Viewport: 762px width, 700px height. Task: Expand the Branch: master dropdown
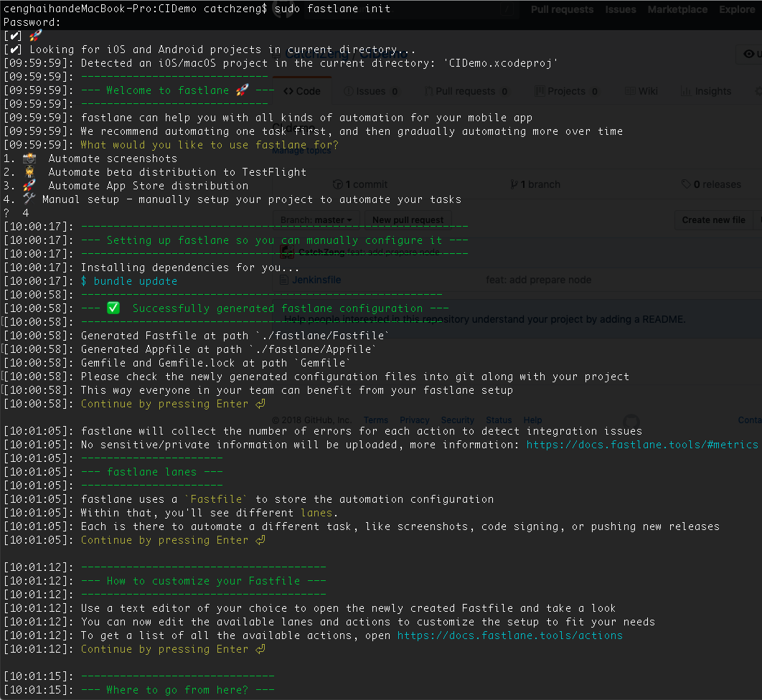tap(316, 220)
